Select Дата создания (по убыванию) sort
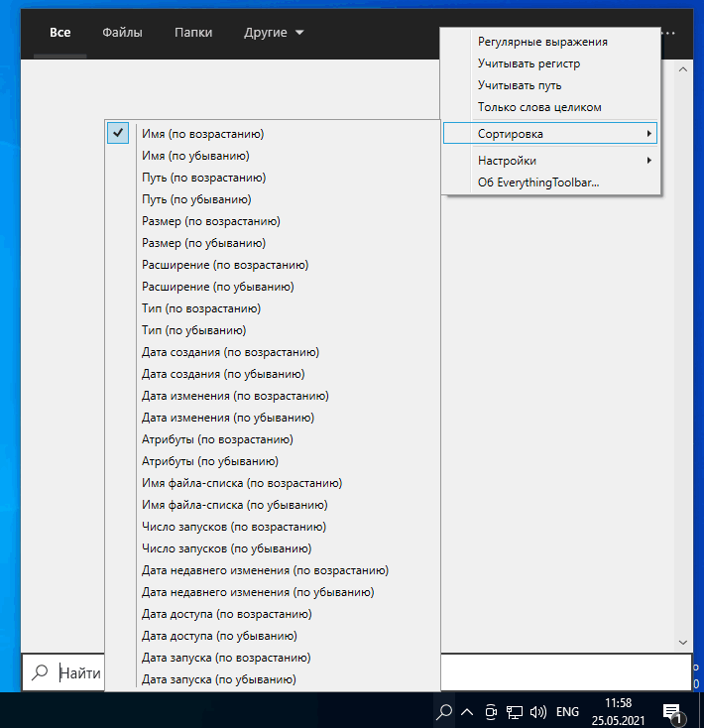 pyautogui.click(x=273, y=374)
